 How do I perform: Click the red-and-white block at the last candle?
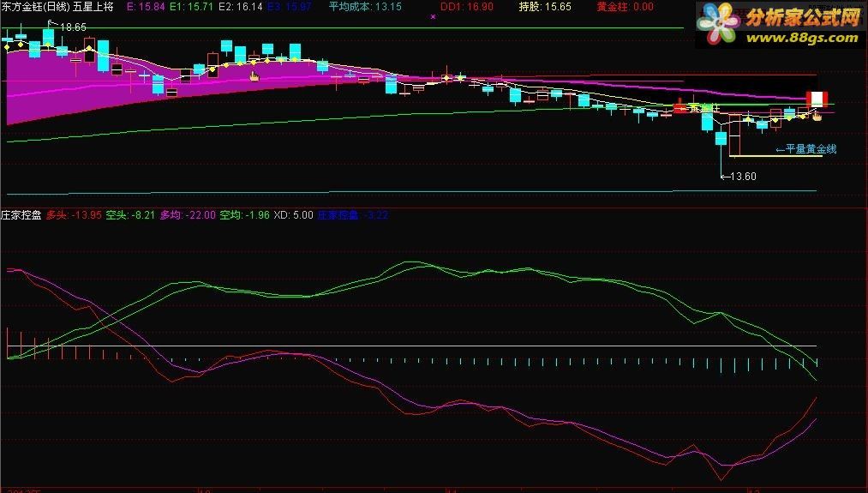pos(817,99)
